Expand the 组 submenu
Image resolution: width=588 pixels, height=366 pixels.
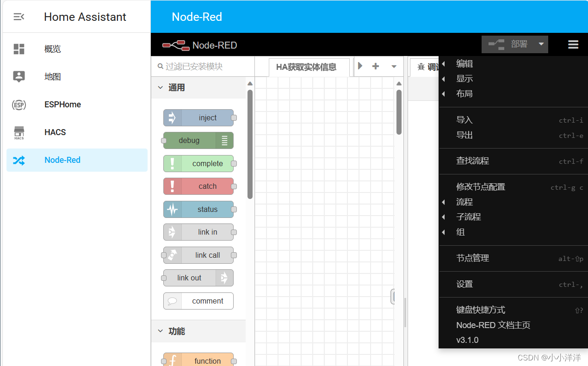[513, 232]
